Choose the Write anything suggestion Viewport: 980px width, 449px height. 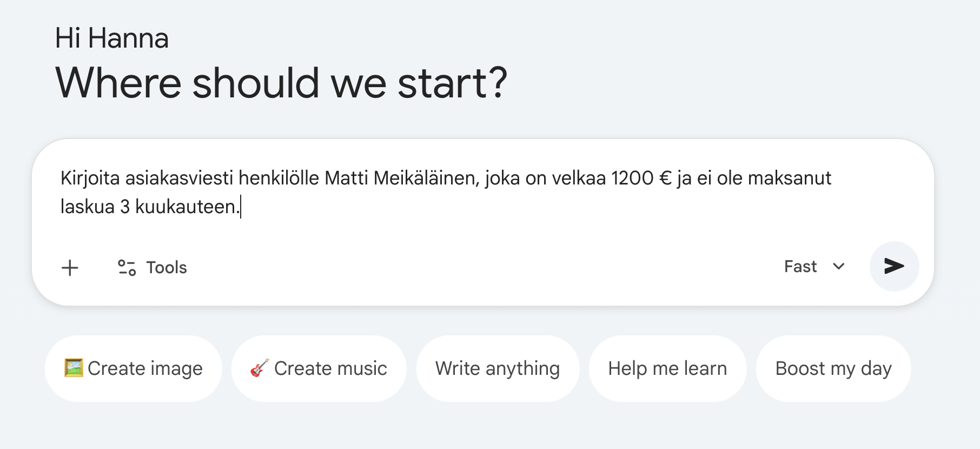(x=498, y=368)
